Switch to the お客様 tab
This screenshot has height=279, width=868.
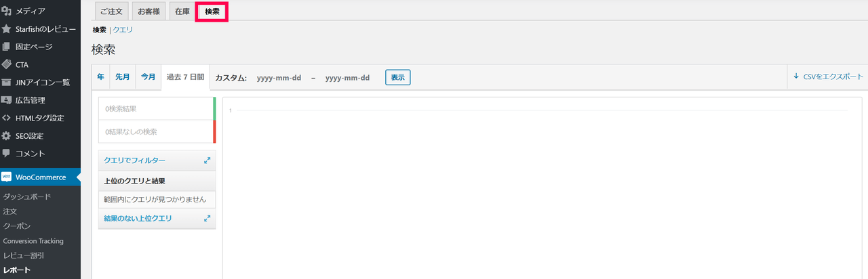click(x=149, y=12)
